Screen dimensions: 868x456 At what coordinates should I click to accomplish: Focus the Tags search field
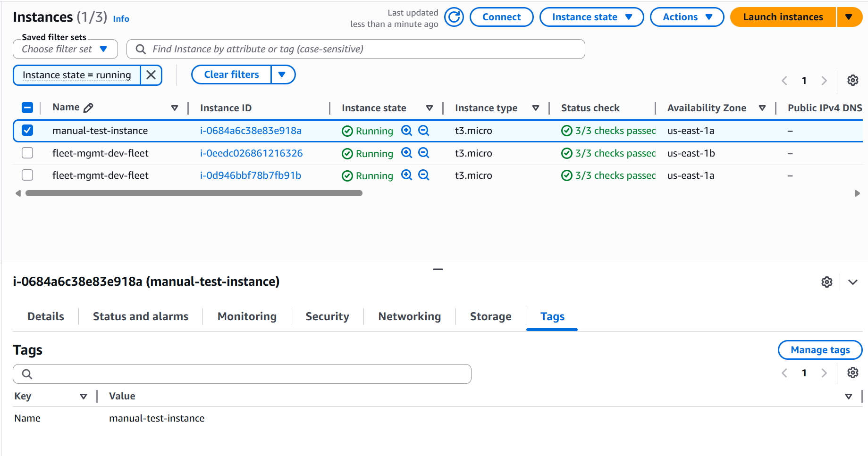(x=242, y=374)
